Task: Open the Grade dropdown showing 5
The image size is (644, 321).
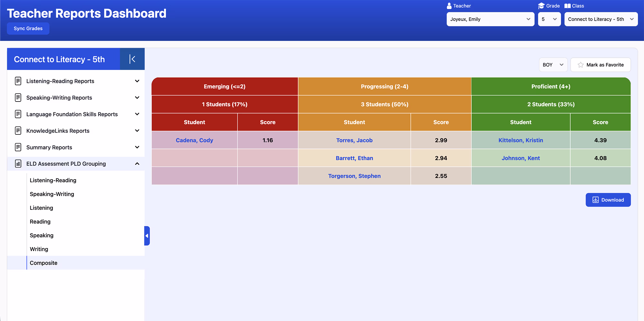Action: pos(549,19)
